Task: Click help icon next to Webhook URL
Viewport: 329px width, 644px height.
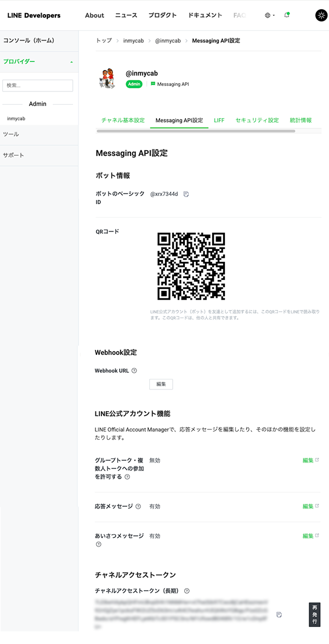Action: coord(134,371)
